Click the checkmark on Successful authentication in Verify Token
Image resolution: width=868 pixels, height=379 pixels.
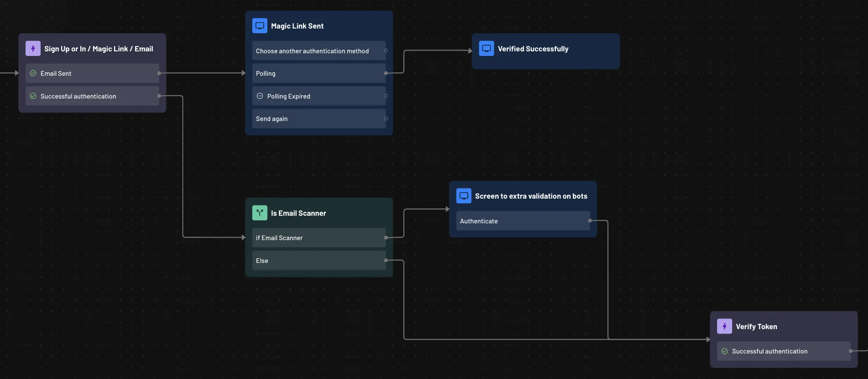[725, 351]
